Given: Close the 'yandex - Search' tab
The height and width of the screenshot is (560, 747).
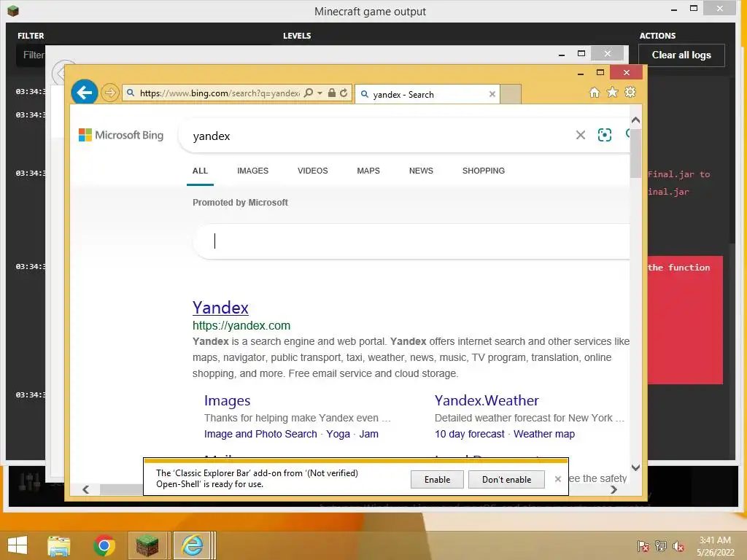Looking at the screenshot, I should click(x=492, y=94).
